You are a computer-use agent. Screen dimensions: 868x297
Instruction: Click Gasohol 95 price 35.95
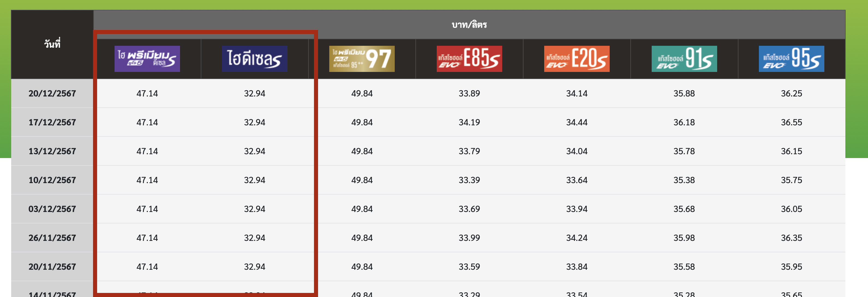792,267
